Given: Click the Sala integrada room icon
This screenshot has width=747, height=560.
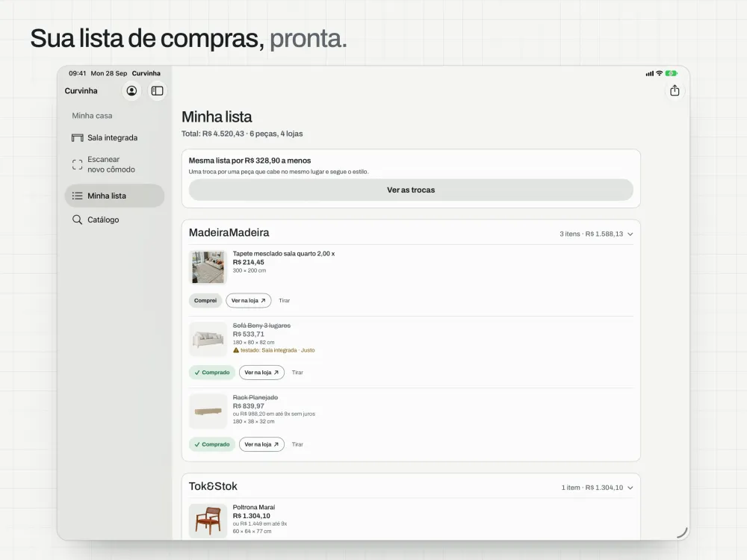Looking at the screenshot, I should point(77,137).
